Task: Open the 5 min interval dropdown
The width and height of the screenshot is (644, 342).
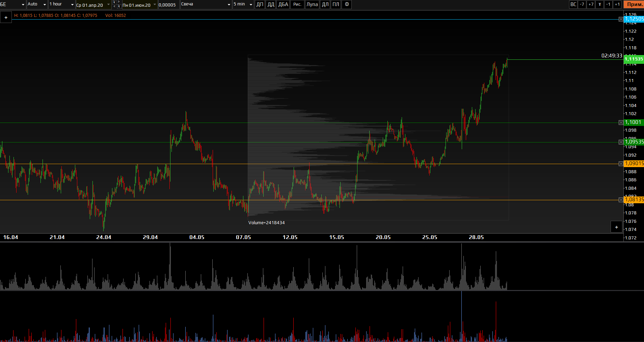Action: pos(243,4)
